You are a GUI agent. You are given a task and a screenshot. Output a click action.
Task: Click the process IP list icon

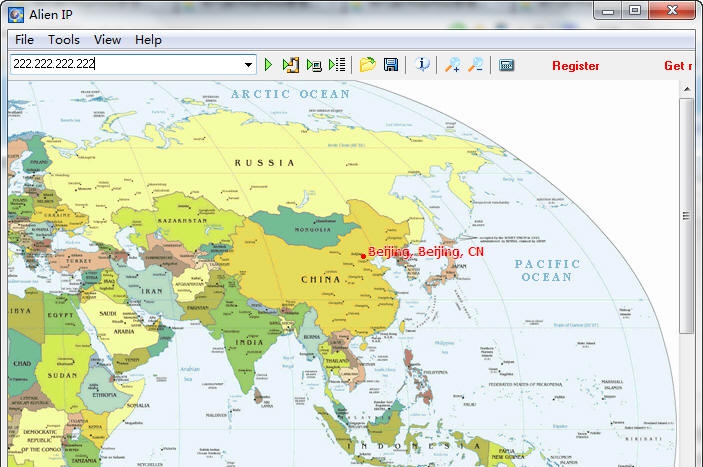coord(337,65)
